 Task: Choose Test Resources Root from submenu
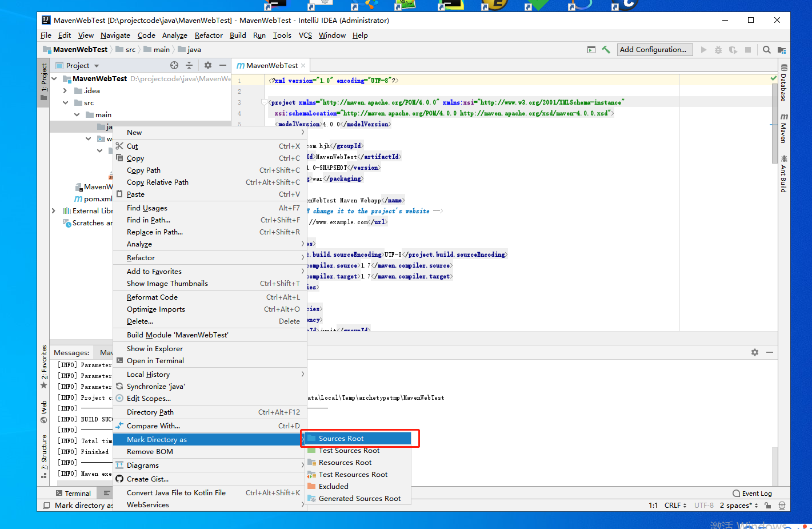pos(358,475)
